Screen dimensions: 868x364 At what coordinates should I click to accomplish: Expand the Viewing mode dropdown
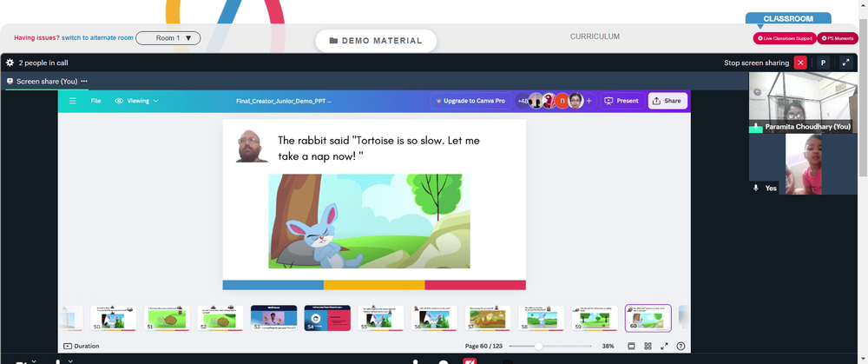pyautogui.click(x=136, y=101)
